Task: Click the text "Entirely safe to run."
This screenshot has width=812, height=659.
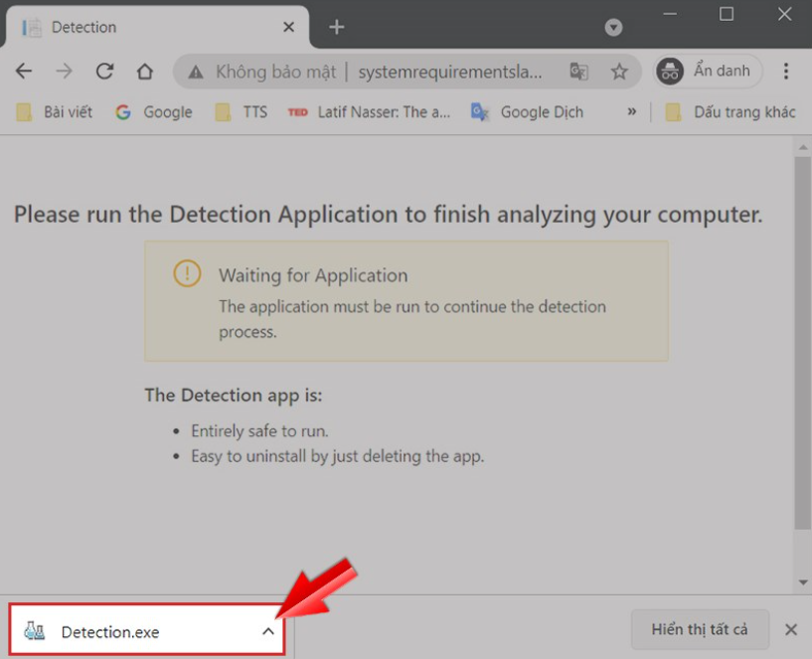Action: point(259,430)
